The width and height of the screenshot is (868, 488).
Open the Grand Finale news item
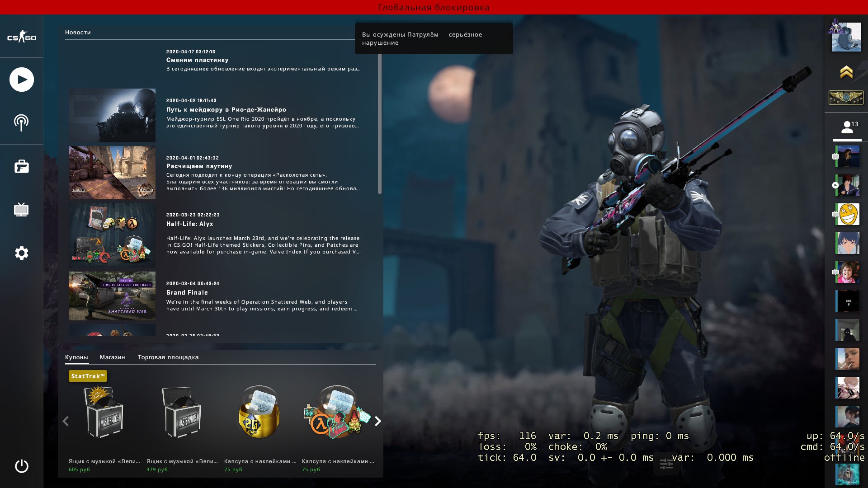[x=187, y=292]
